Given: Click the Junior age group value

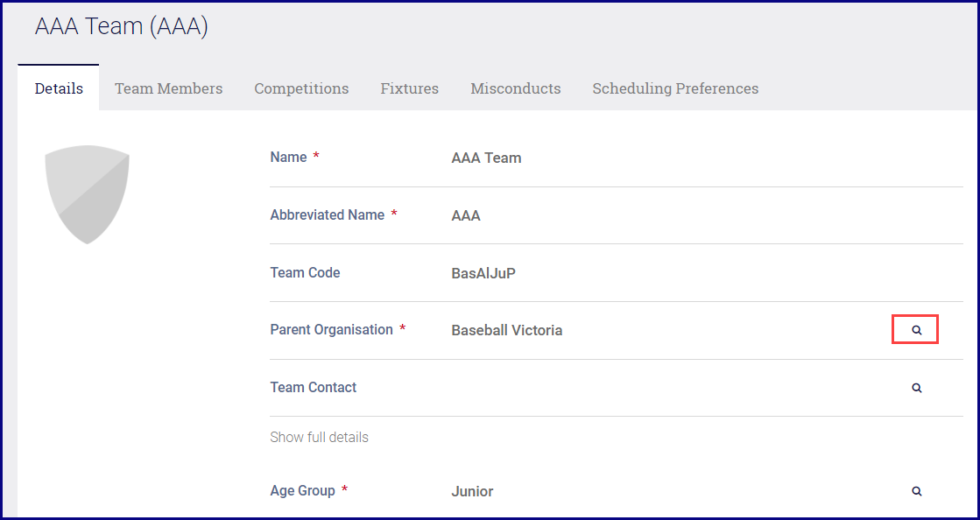Looking at the screenshot, I should click(x=472, y=492).
